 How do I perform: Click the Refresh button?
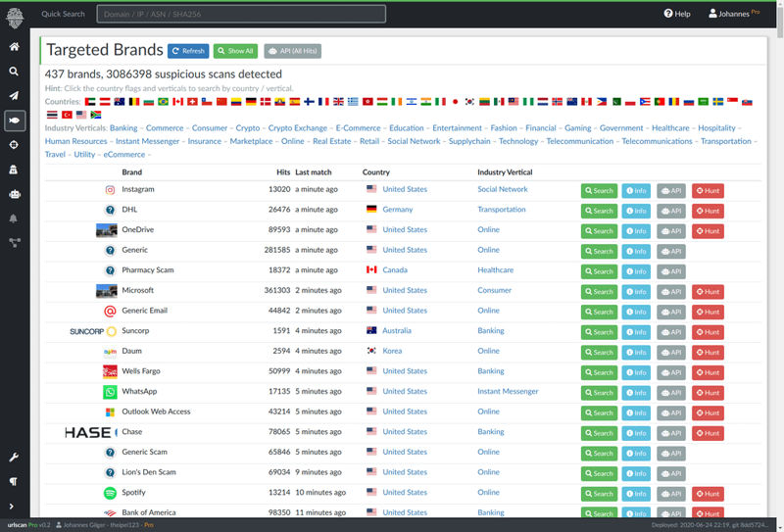coord(188,51)
